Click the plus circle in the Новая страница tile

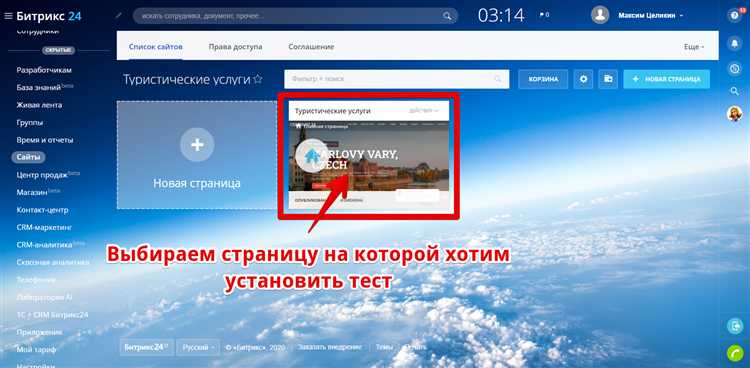[197, 145]
